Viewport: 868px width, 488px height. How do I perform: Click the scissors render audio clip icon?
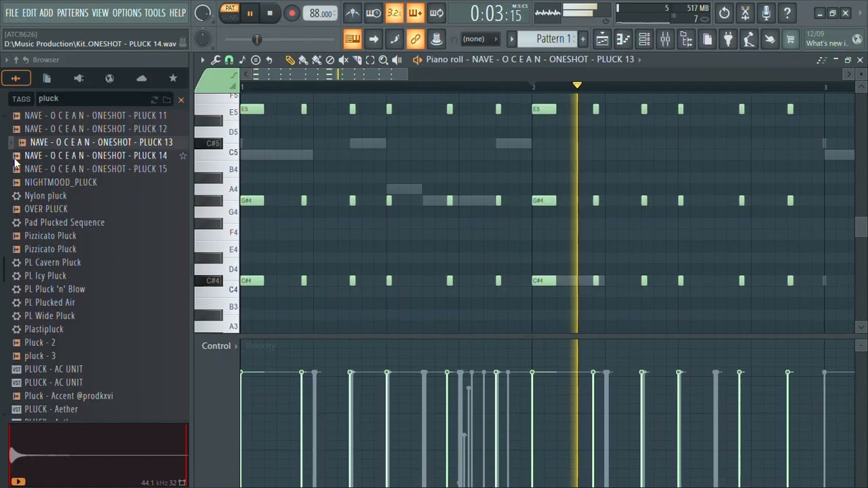pos(745,13)
